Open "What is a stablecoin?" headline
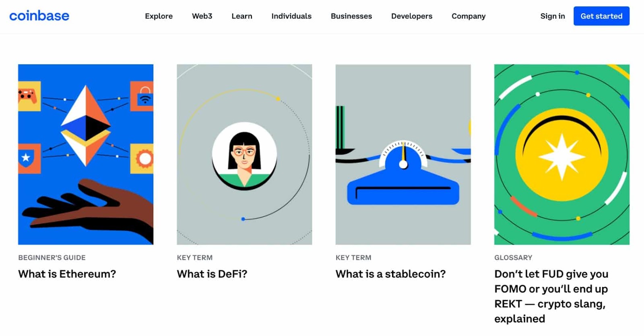The width and height of the screenshot is (644, 336). pyautogui.click(x=390, y=274)
